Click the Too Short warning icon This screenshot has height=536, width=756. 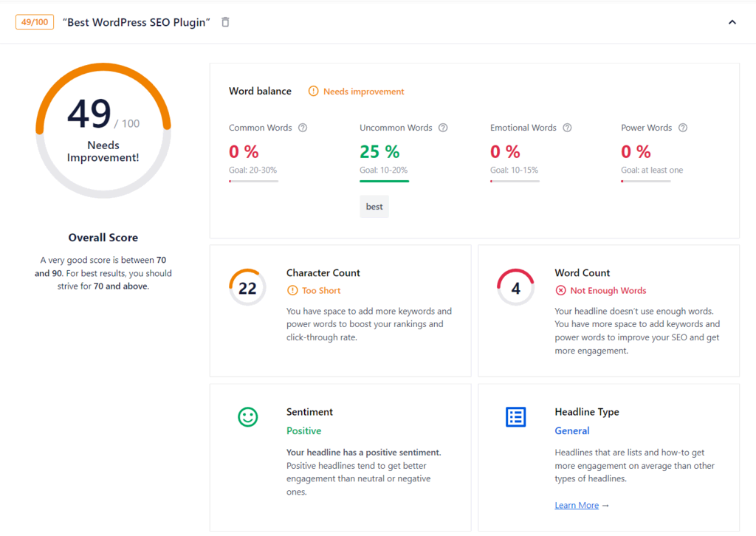click(x=292, y=291)
